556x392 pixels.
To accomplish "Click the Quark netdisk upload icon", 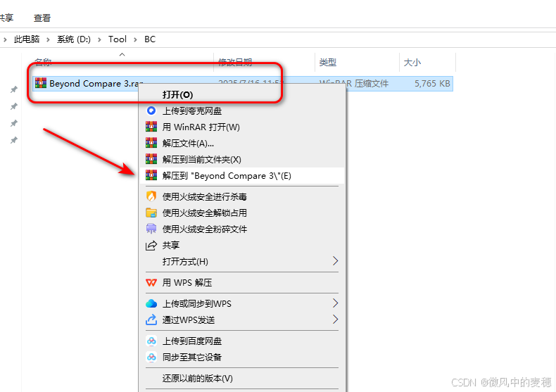I will point(151,110).
